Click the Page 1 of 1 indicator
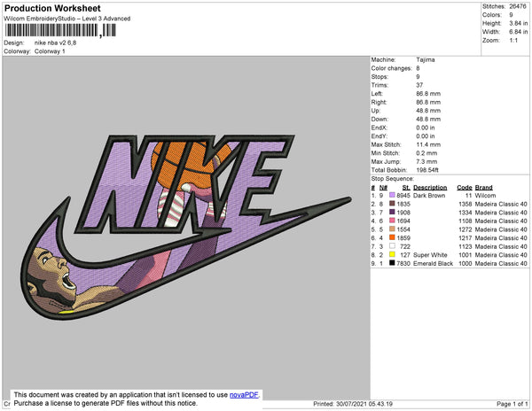The width and height of the screenshot is (532, 411). click(512, 404)
